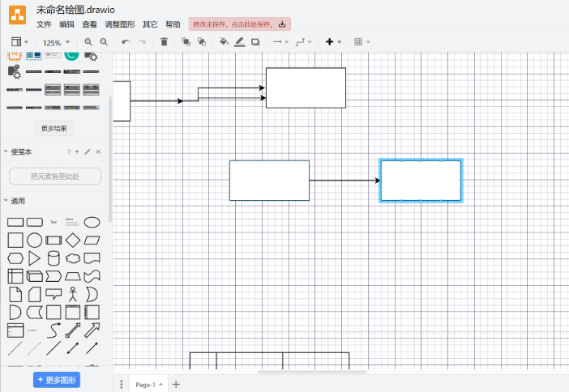Undo the last action
569x392 pixels.
(126, 42)
